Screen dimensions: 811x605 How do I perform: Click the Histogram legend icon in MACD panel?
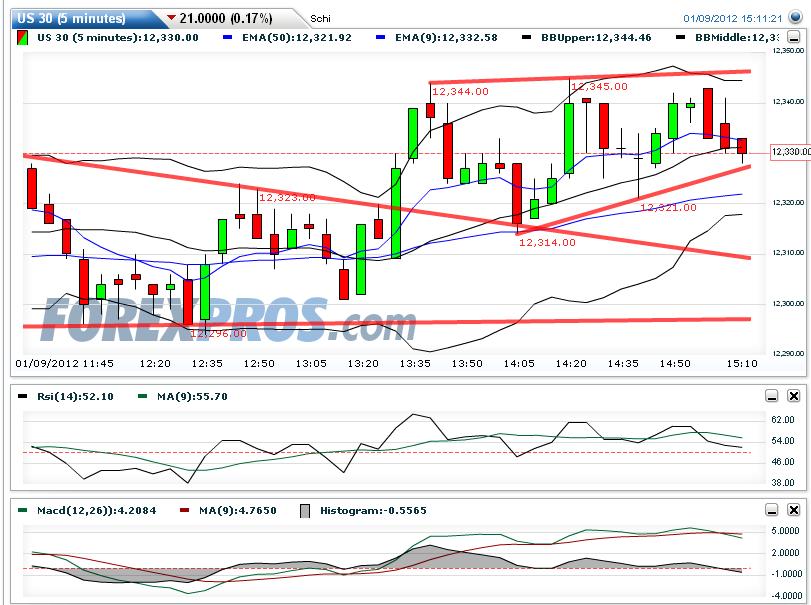[x=303, y=508]
